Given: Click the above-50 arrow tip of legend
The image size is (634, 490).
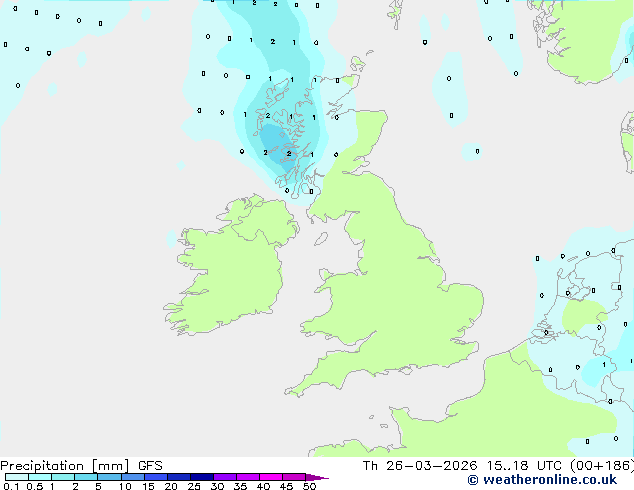Looking at the screenshot, I should pyautogui.click(x=317, y=477).
